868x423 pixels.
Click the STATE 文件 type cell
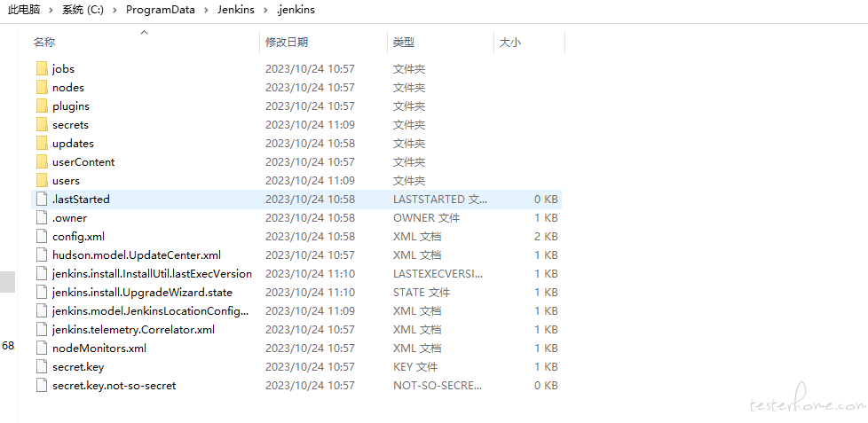click(422, 293)
